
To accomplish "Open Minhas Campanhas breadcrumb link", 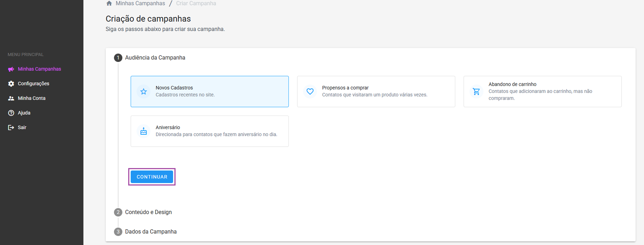I will click(x=140, y=3).
